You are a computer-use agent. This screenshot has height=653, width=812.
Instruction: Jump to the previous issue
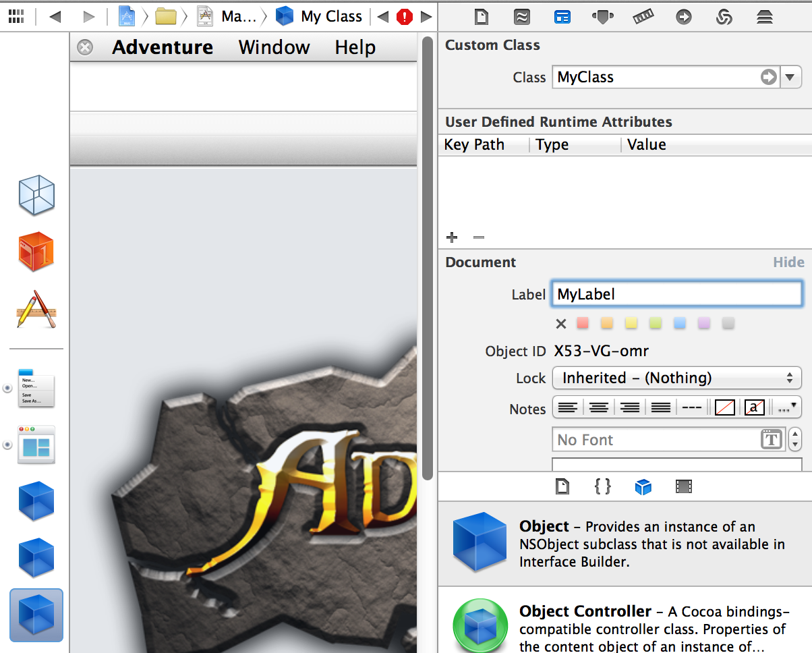click(382, 17)
